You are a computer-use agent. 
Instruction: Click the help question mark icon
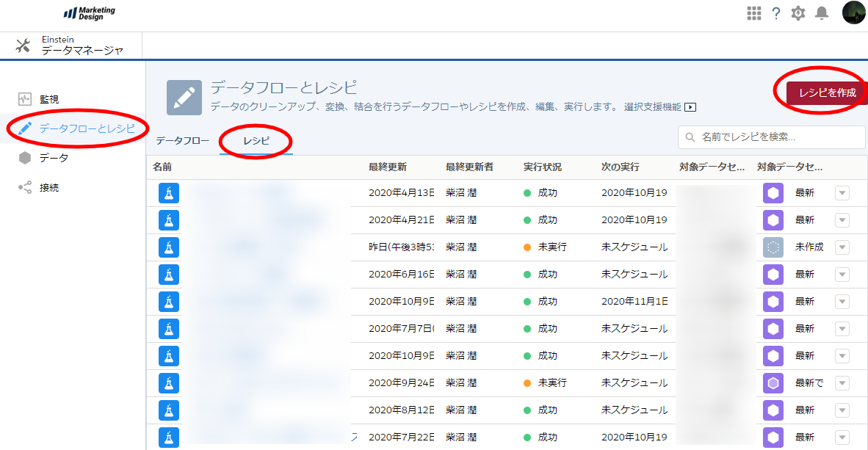coord(775,13)
